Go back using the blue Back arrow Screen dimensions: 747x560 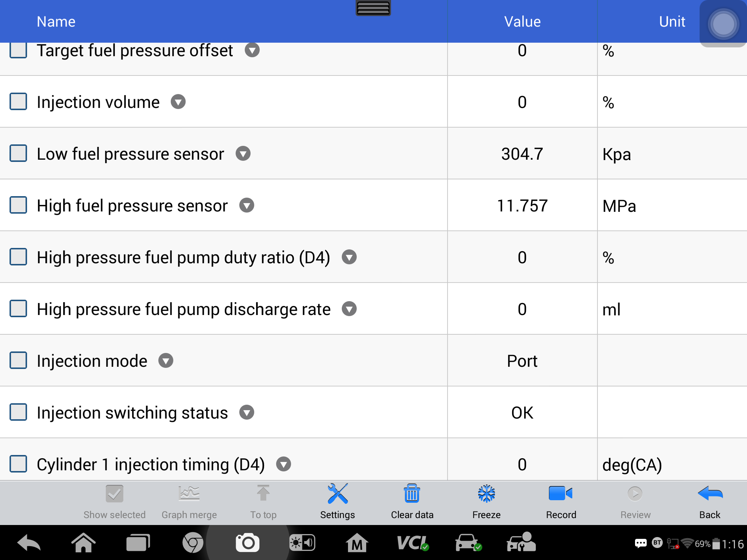pos(710,502)
